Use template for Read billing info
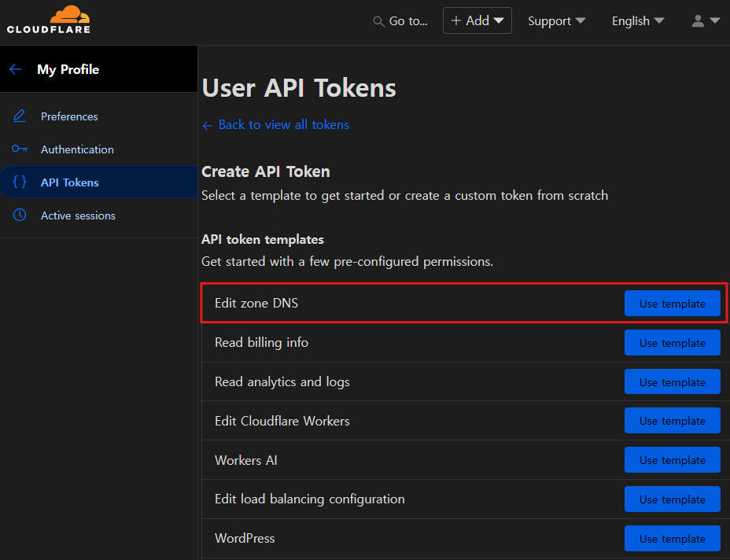 tap(673, 343)
